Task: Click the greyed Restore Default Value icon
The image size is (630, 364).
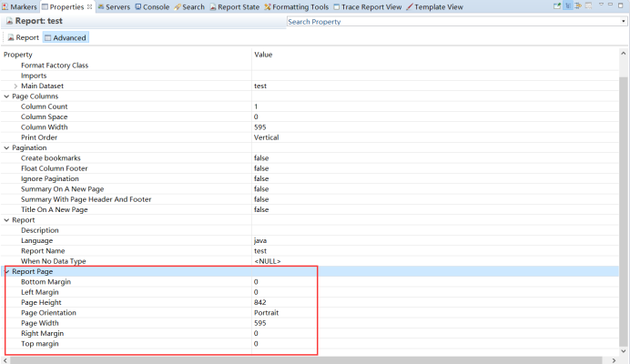Action: click(x=589, y=6)
